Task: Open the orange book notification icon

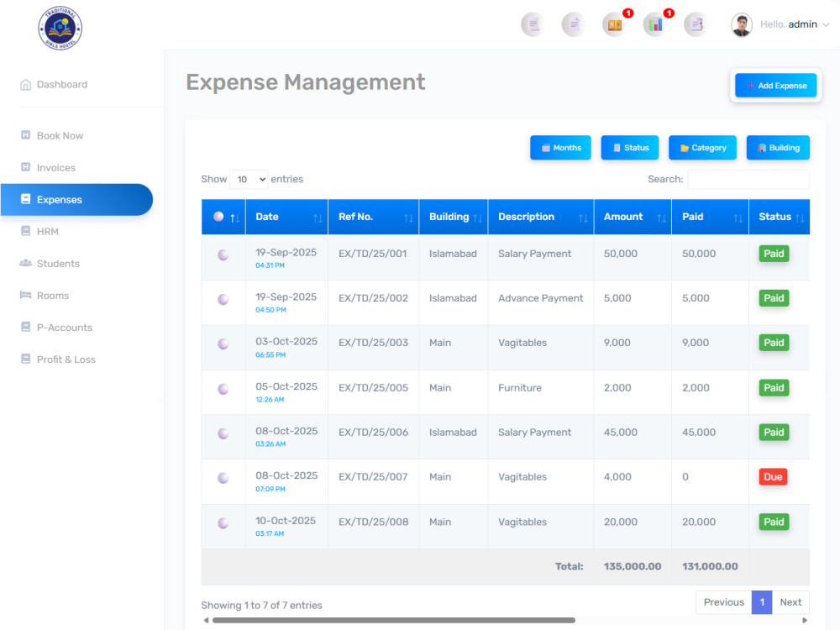Action: tap(615, 24)
